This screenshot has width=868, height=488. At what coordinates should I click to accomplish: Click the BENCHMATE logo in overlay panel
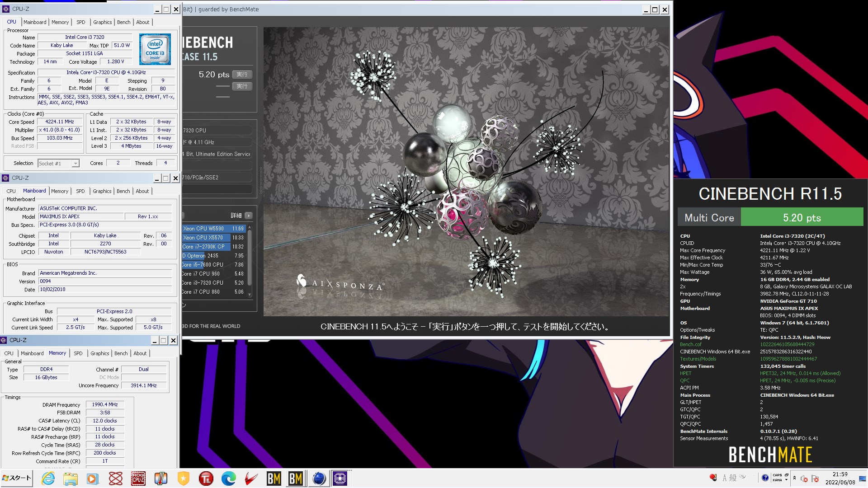coord(770,455)
